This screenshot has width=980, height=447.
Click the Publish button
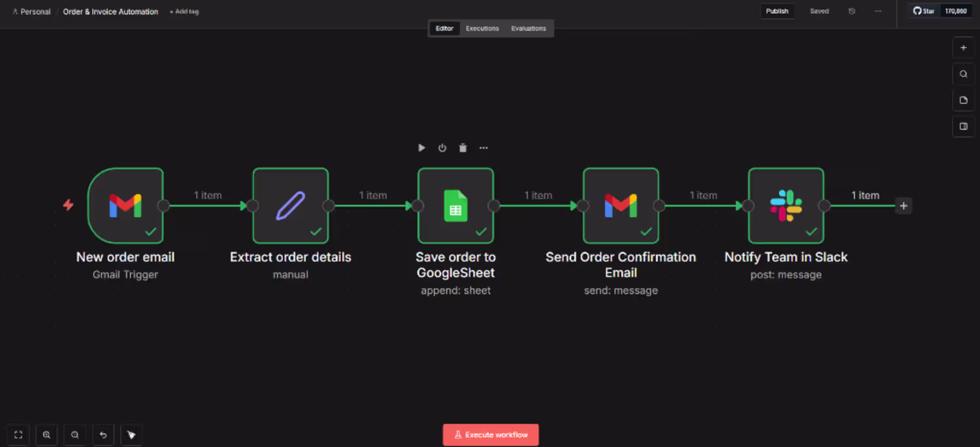tap(777, 11)
